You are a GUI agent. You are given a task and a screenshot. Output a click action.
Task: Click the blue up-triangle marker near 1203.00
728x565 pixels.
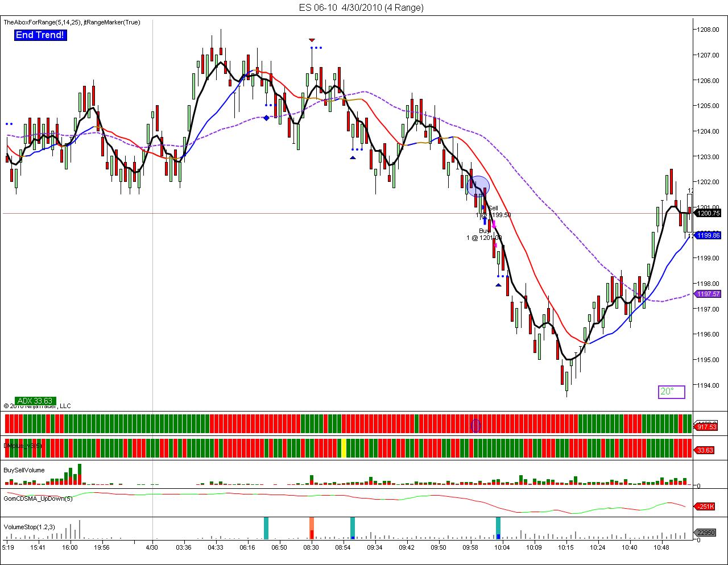[x=353, y=158]
